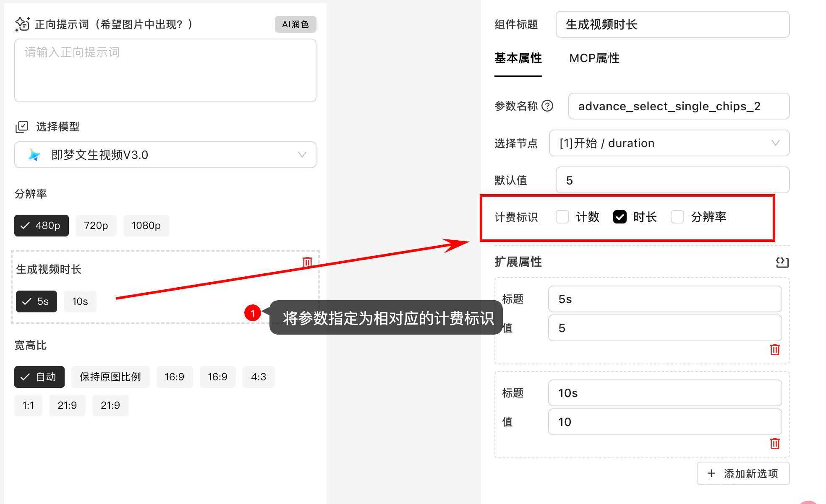Delete the 10s option with its trash icon
This screenshot has width=826, height=504.
775,443
